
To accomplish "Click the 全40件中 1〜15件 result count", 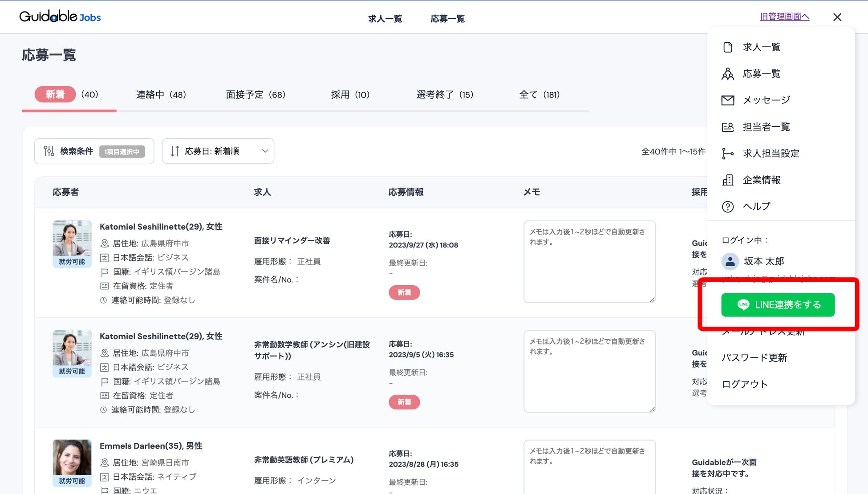I will 673,152.
